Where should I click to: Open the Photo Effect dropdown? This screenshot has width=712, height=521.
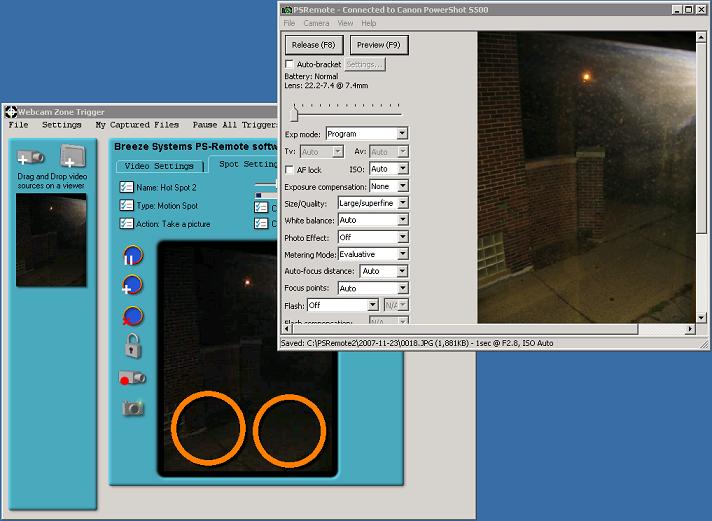[x=373, y=237]
